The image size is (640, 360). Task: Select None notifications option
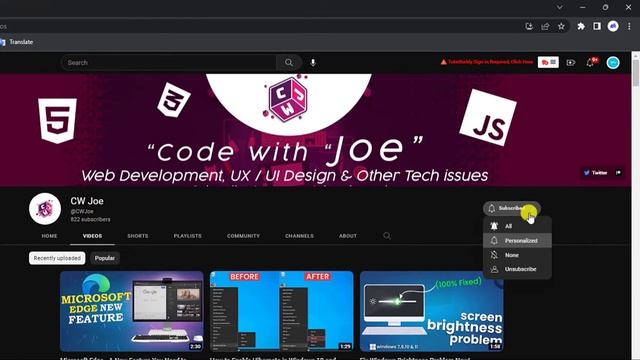pyautogui.click(x=517, y=255)
